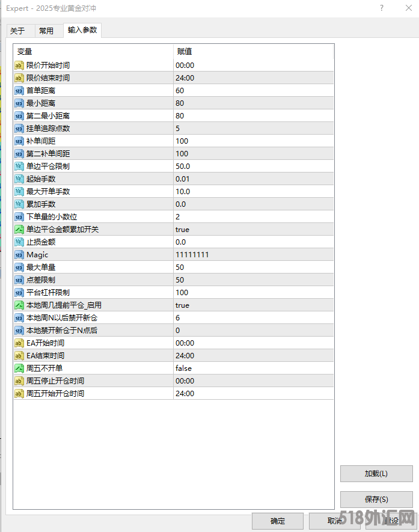Click the boolean icon beside 周五不开单
This screenshot has width=419, height=532.
click(x=19, y=368)
